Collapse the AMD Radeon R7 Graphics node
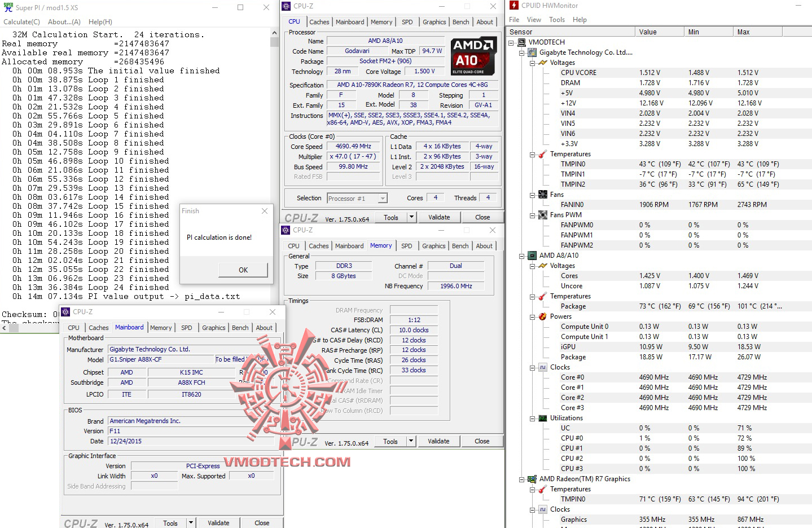The height and width of the screenshot is (528, 812). pos(521,479)
